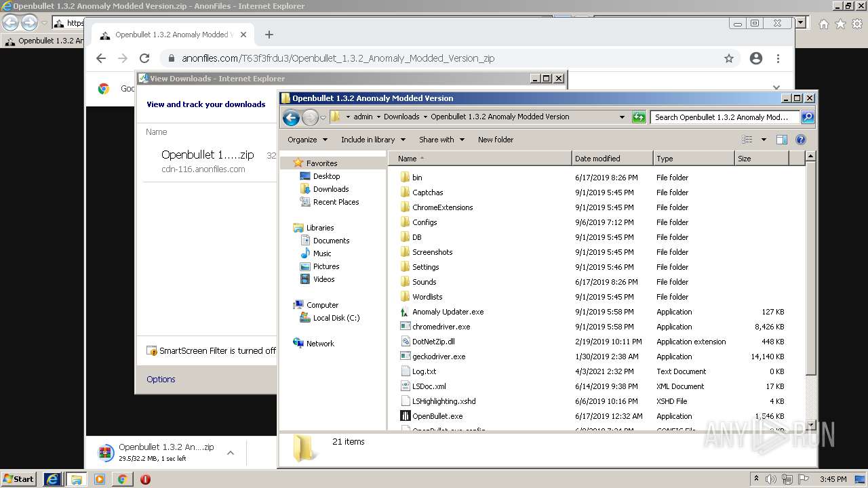868x488 pixels.
Task: Open the Windows Start menu
Action: point(18,479)
